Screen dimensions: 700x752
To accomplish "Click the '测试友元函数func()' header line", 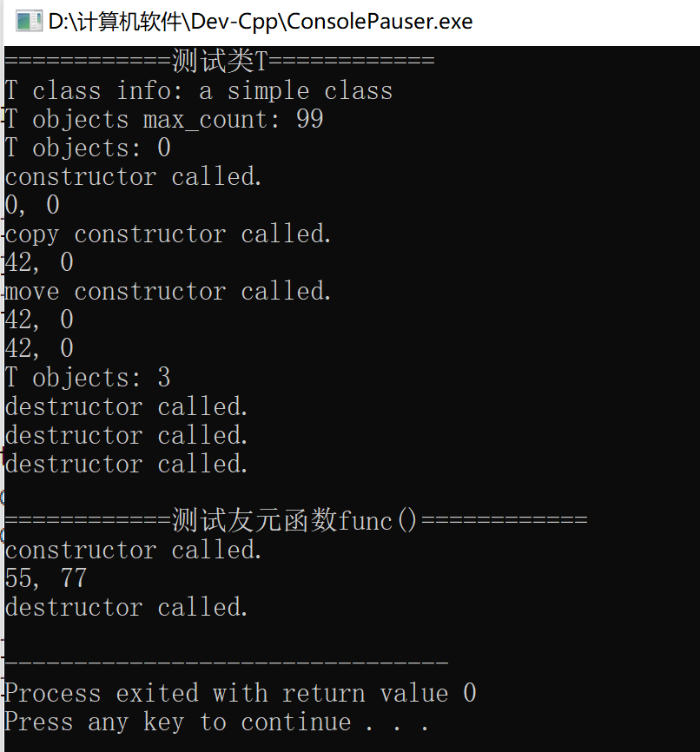I will (x=296, y=520).
